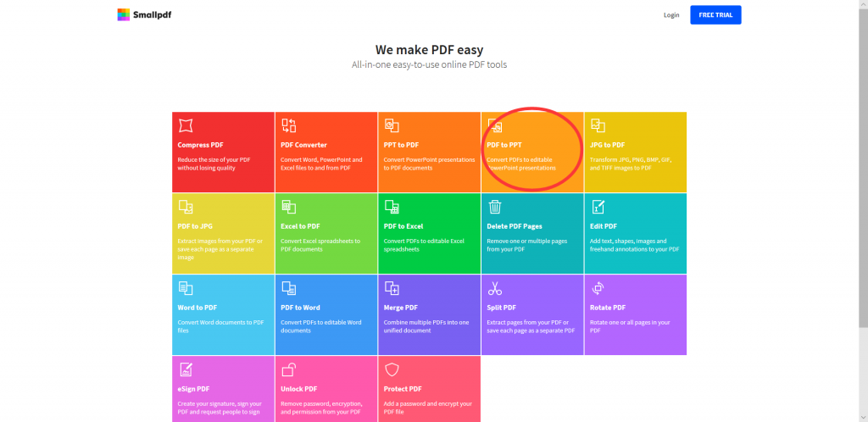Click the Word to PDF tile icon

click(186, 288)
